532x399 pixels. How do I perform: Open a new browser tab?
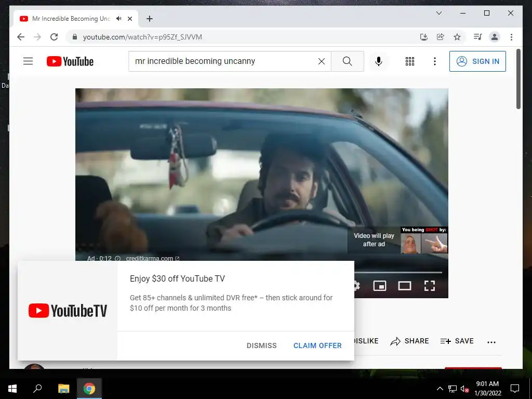tap(149, 19)
